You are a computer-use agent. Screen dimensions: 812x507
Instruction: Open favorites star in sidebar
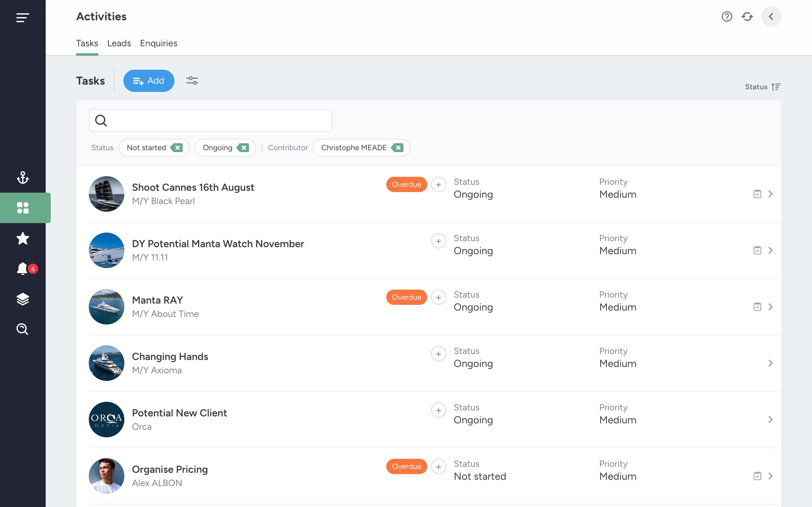tap(23, 238)
